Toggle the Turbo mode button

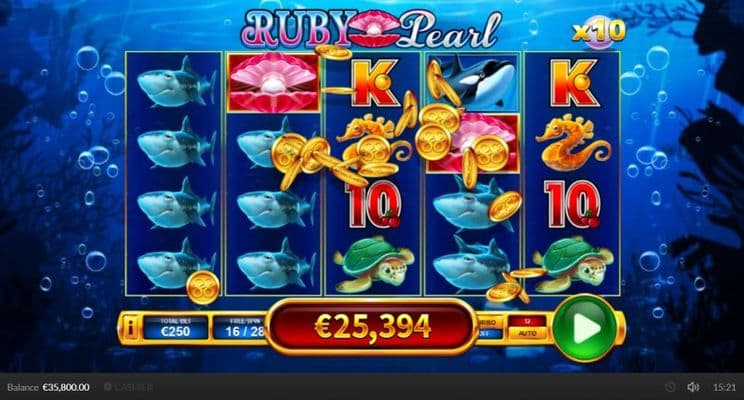click(489, 328)
